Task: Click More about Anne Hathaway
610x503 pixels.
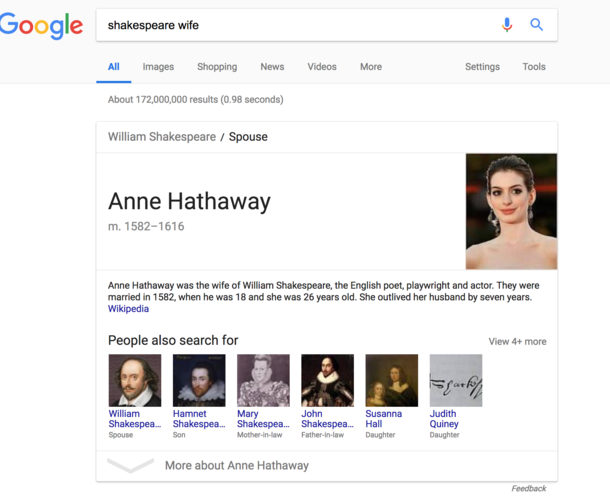Action: (x=237, y=466)
